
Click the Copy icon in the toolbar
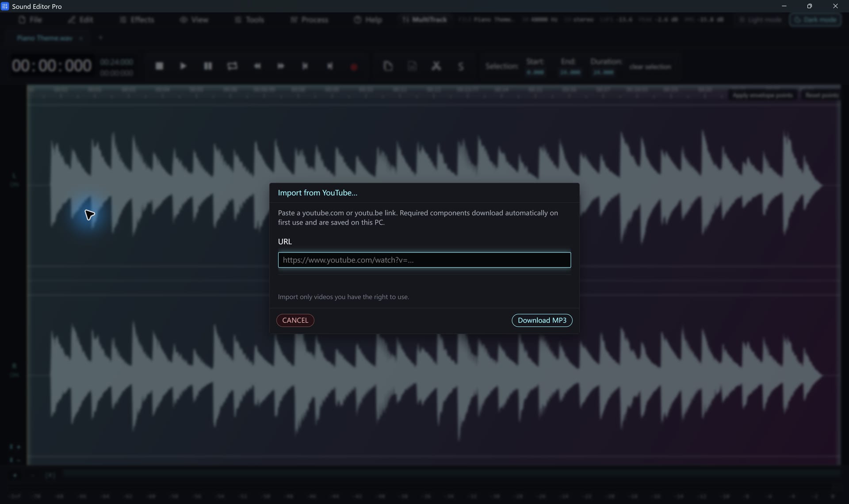point(388,66)
